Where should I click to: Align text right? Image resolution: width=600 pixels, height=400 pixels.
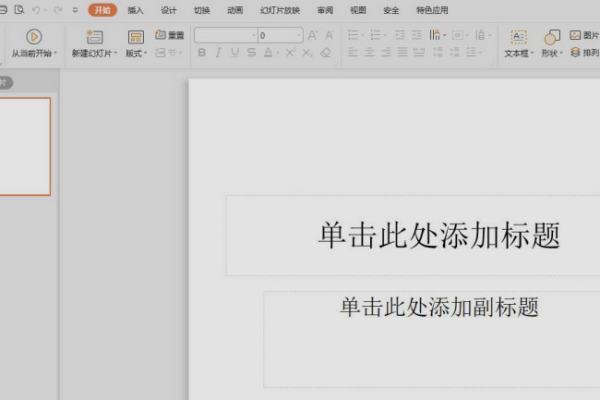click(x=386, y=52)
